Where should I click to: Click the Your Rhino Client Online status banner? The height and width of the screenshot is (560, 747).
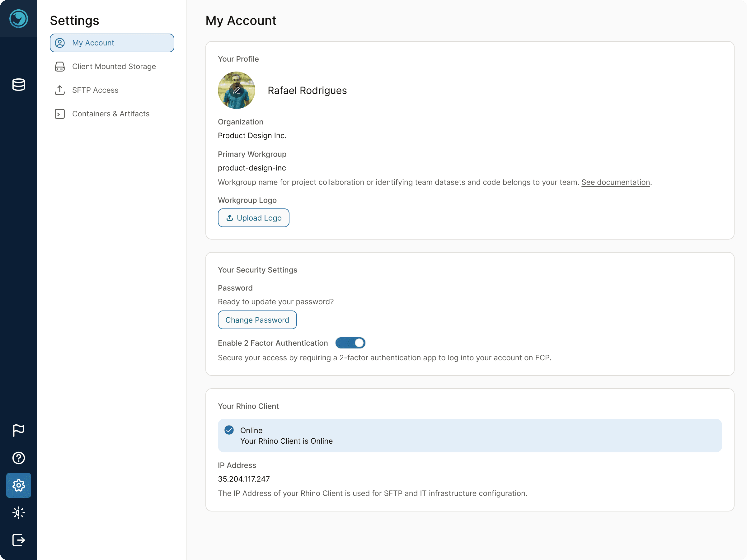point(470,436)
